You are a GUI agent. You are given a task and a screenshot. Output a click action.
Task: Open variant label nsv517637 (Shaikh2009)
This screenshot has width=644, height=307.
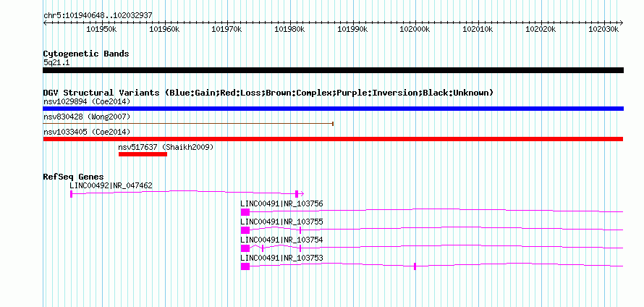pos(166,147)
